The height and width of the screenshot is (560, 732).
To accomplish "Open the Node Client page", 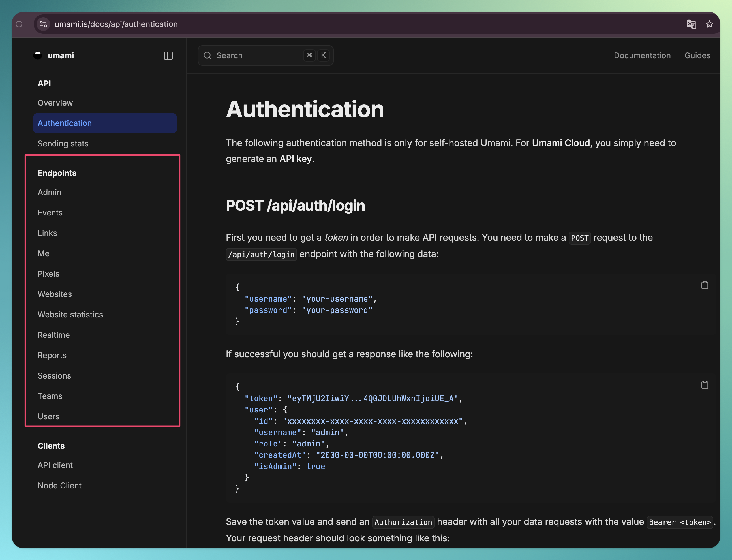I will coord(60,485).
